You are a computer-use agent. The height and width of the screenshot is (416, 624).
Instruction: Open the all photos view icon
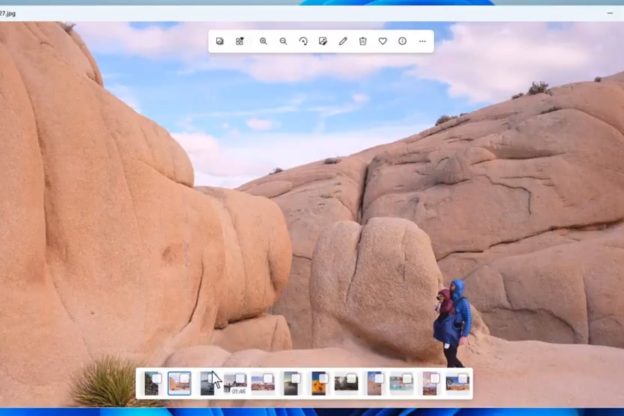coord(220,41)
